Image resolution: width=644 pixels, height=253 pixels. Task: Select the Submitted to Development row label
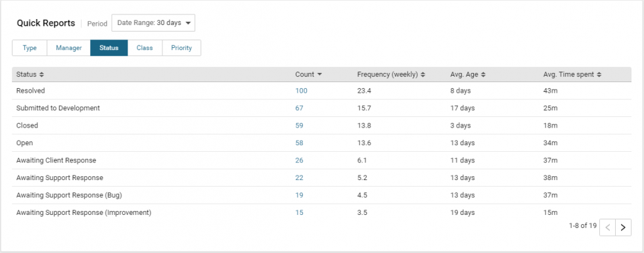tap(58, 108)
